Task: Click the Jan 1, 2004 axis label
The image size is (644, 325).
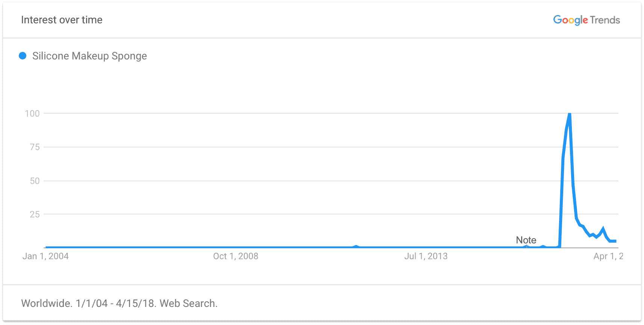Action: click(x=45, y=256)
